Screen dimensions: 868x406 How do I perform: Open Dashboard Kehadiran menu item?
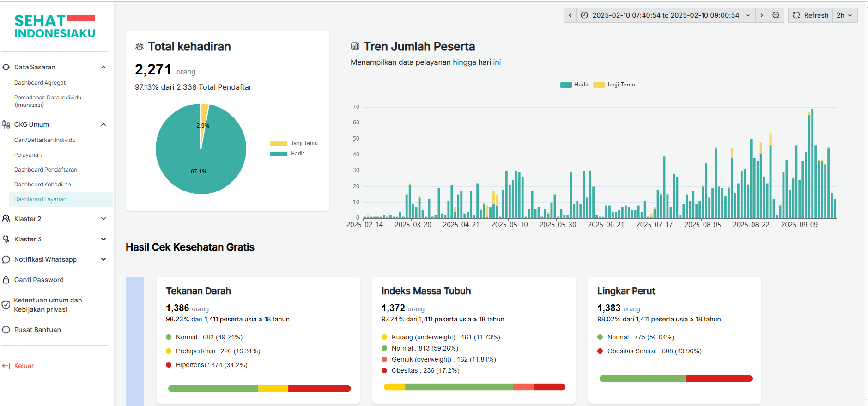[42, 185]
